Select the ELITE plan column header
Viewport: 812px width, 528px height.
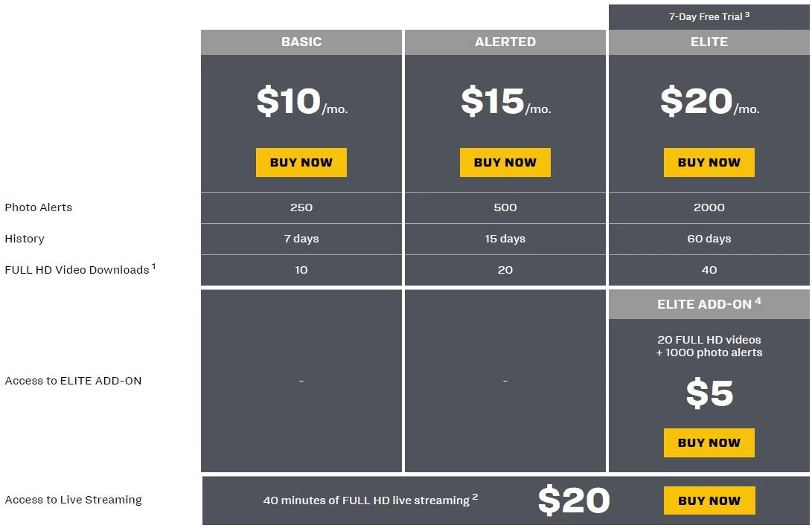pos(709,42)
